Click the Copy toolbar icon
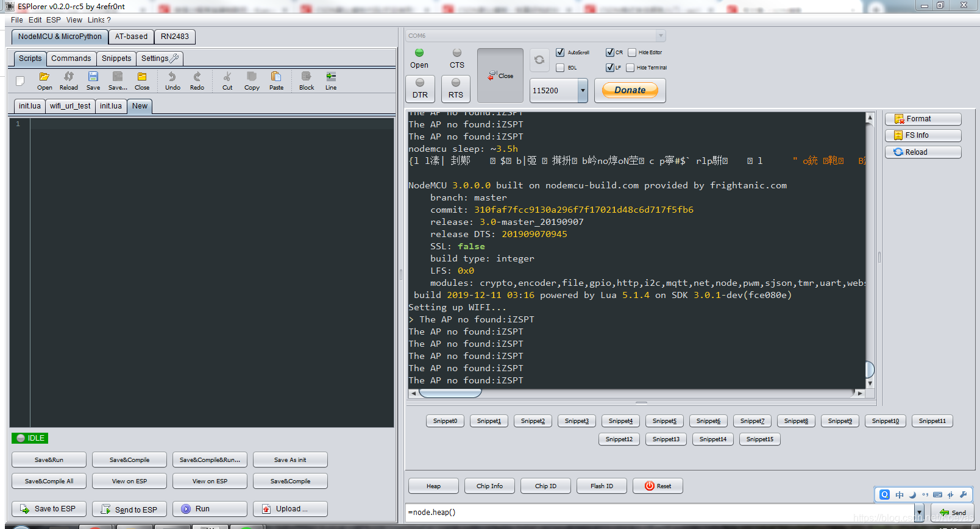The image size is (980, 529). (x=252, y=80)
